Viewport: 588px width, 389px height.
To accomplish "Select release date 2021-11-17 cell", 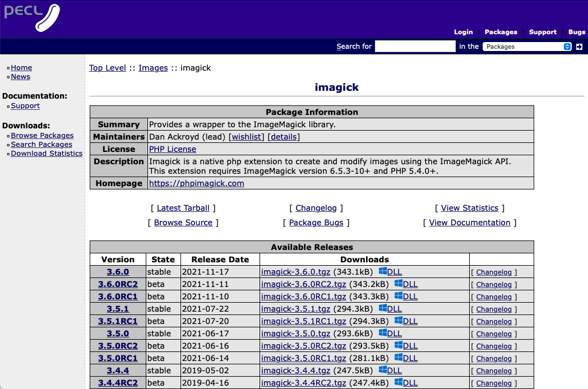I will click(220, 272).
